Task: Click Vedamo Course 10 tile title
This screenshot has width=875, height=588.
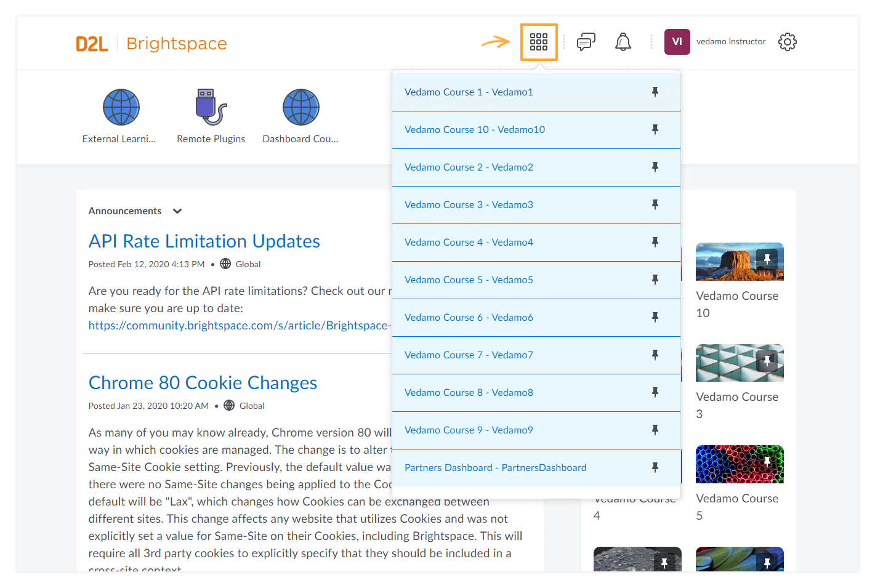Action: coord(737,305)
